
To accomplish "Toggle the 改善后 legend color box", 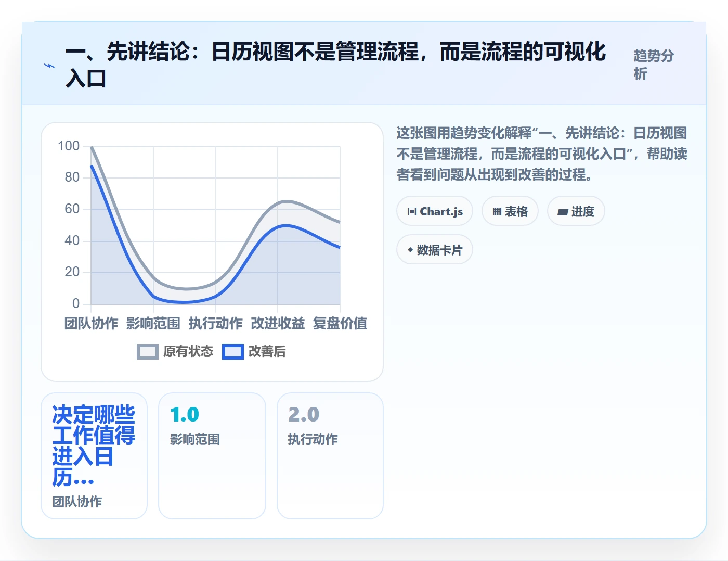I will tap(233, 352).
